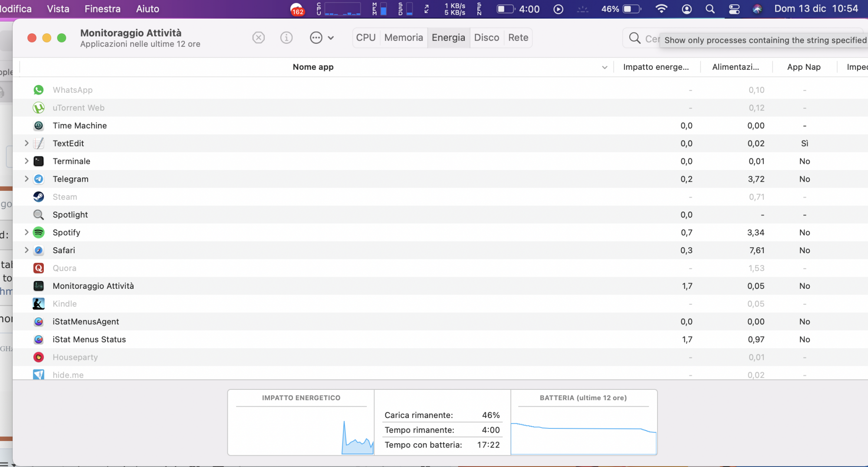
Task: Open the Aiuto menu
Action: pos(148,9)
